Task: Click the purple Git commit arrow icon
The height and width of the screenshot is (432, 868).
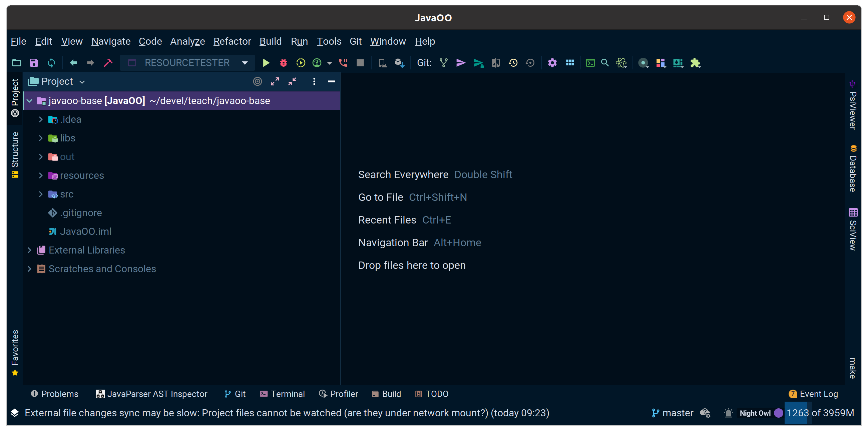Action: click(461, 63)
